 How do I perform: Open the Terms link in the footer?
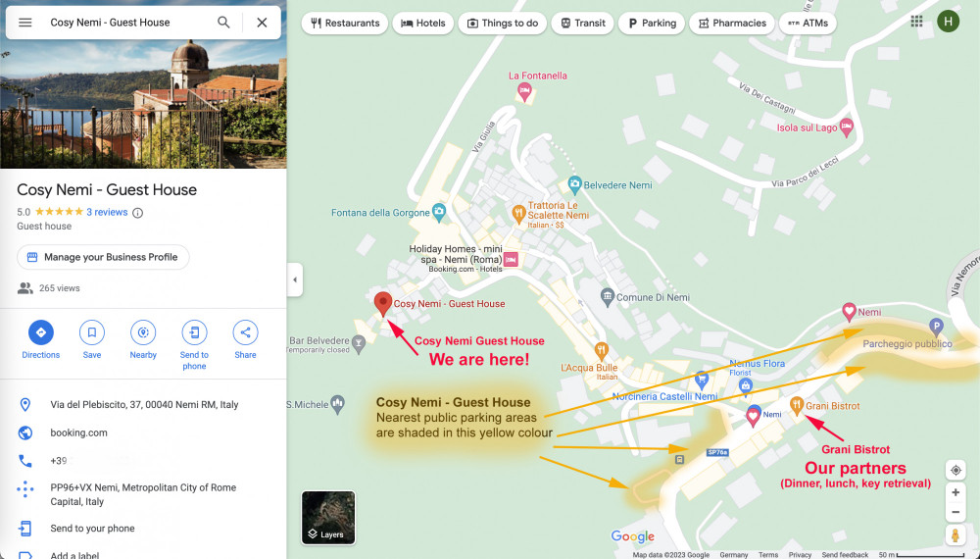(768, 555)
